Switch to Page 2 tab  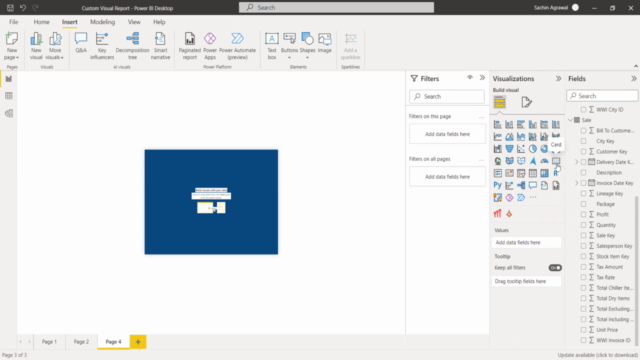click(81, 342)
